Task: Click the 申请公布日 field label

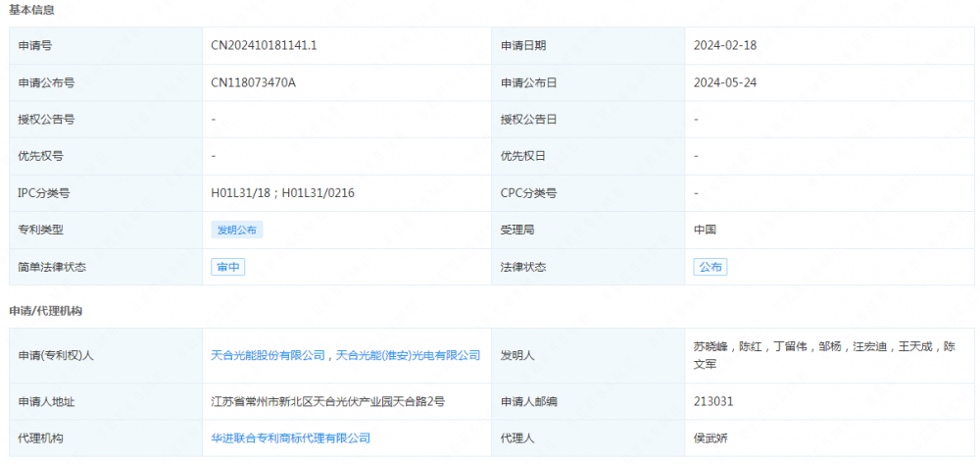Action: pyautogui.click(x=529, y=82)
